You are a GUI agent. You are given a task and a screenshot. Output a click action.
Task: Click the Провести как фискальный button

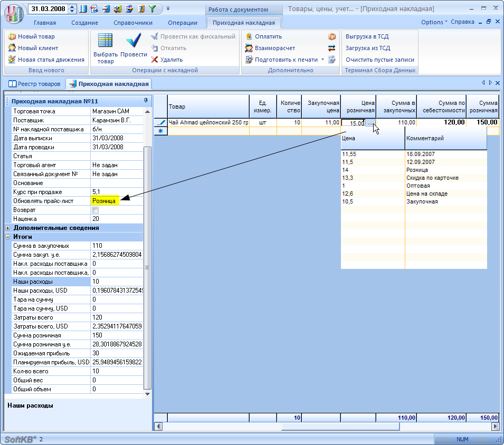click(194, 36)
